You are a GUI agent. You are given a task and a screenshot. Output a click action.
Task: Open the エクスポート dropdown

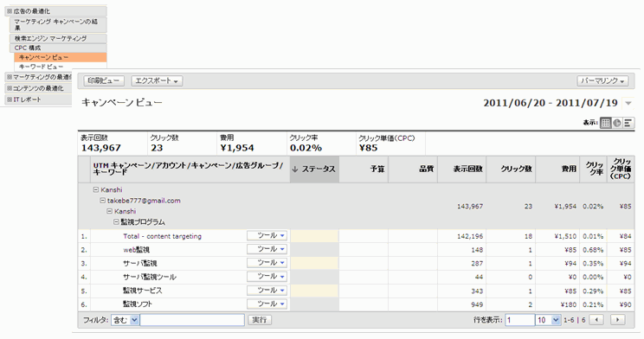(x=157, y=80)
